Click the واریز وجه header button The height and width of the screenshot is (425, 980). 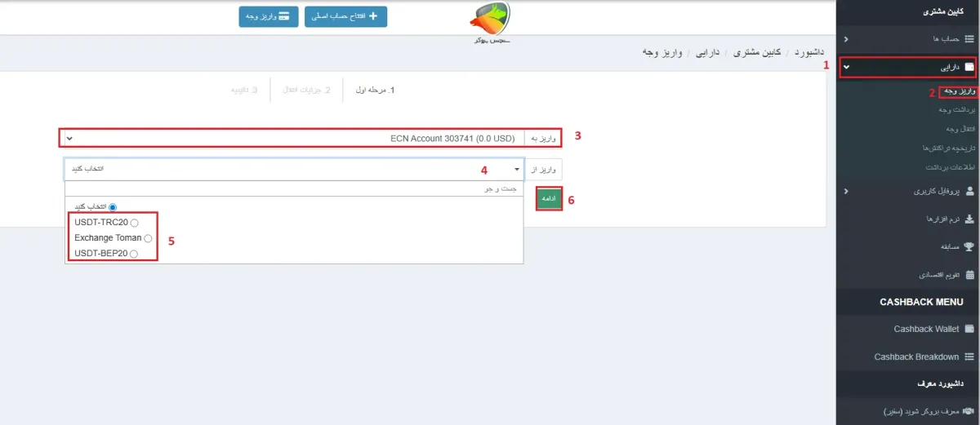(268, 16)
